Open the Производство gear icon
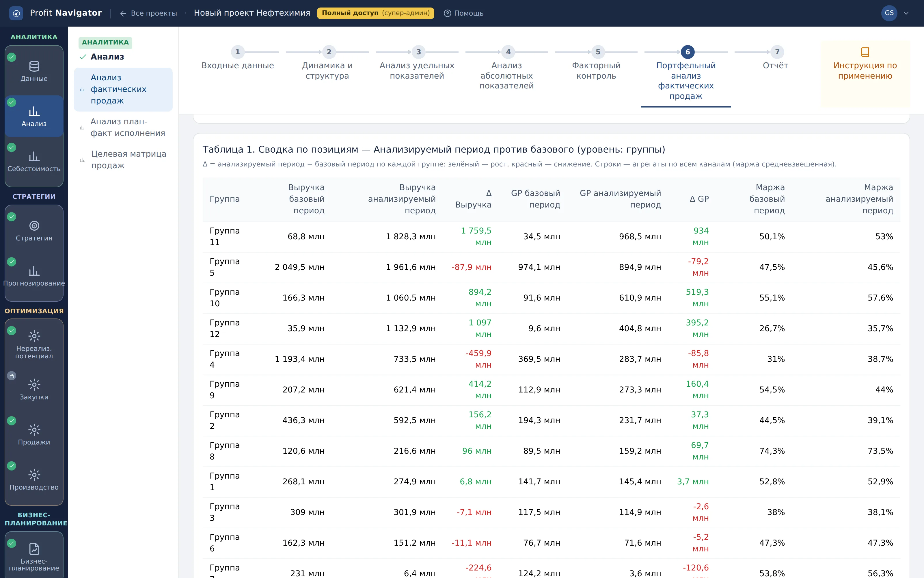This screenshot has width=924, height=578. click(x=34, y=475)
